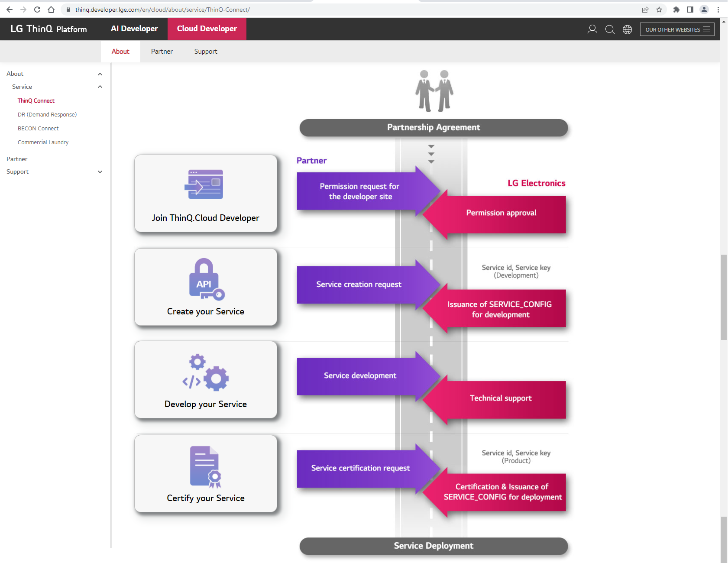
Task: Collapse the About sidebar section
Action: (100, 74)
